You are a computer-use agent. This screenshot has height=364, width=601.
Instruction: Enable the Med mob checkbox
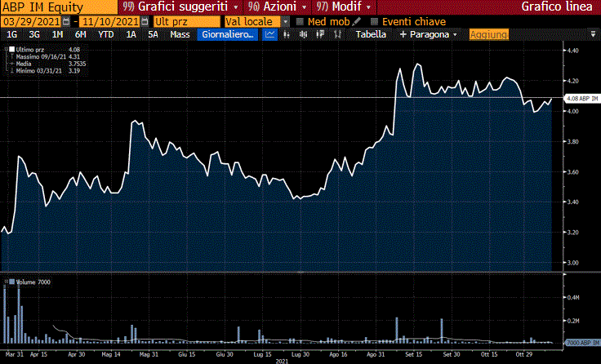coord(300,21)
